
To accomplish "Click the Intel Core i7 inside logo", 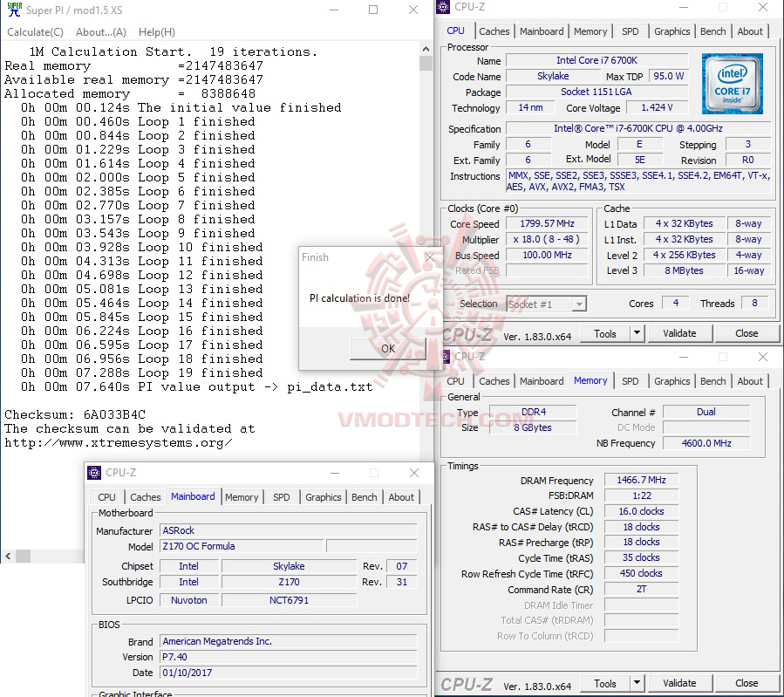I will [x=732, y=84].
